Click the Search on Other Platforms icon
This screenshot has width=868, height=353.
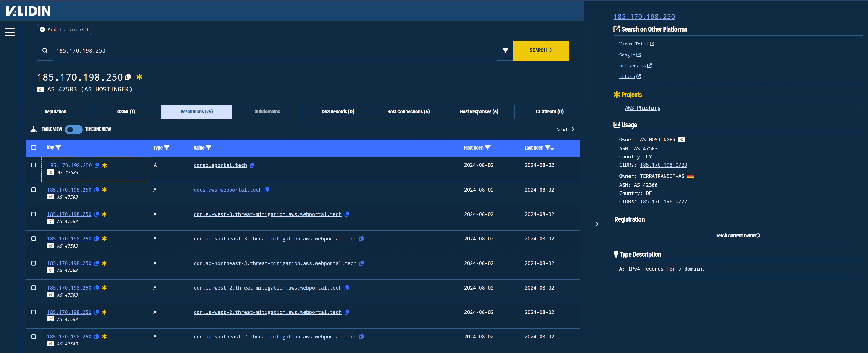617,29
